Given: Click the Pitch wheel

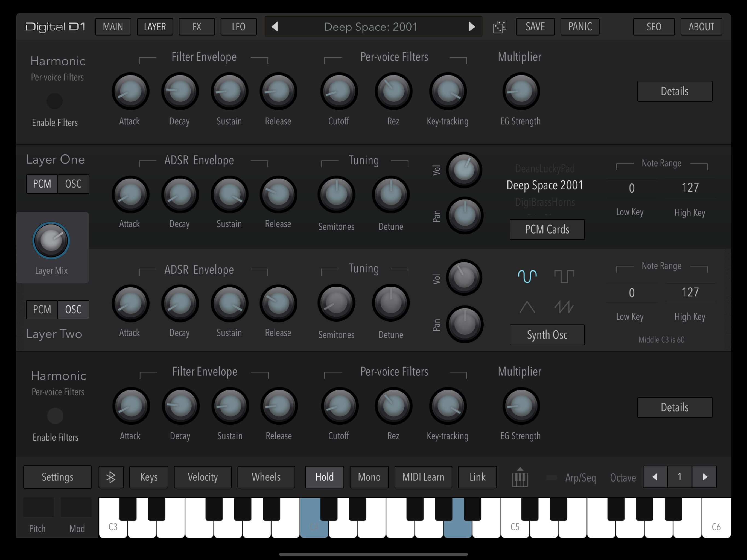Looking at the screenshot, I should point(39,507).
